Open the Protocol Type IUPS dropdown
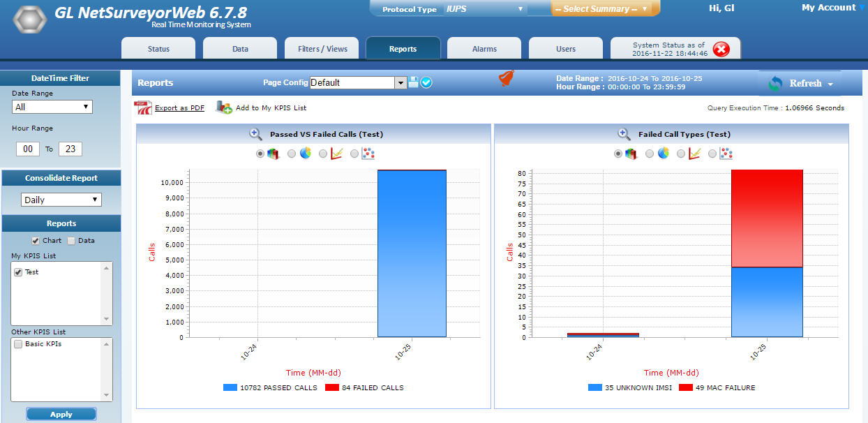The width and height of the screenshot is (868, 423). pyautogui.click(x=485, y=9)
